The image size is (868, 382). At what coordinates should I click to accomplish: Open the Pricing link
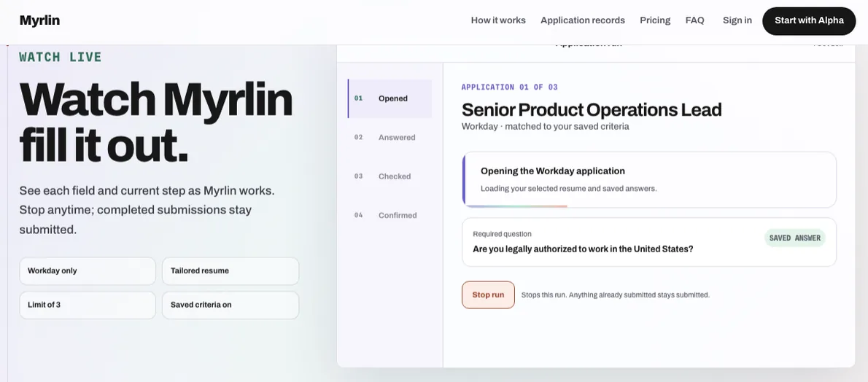[x=655, y=20]
